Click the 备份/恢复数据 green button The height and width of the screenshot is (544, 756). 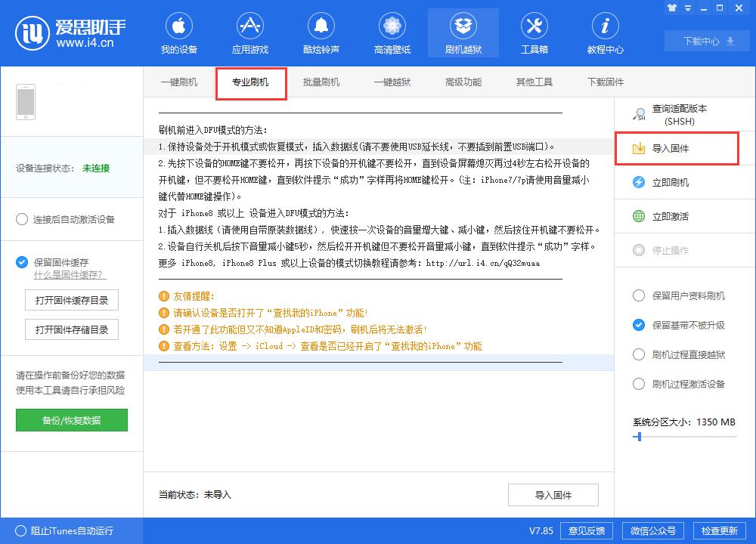tap(71, 420)
